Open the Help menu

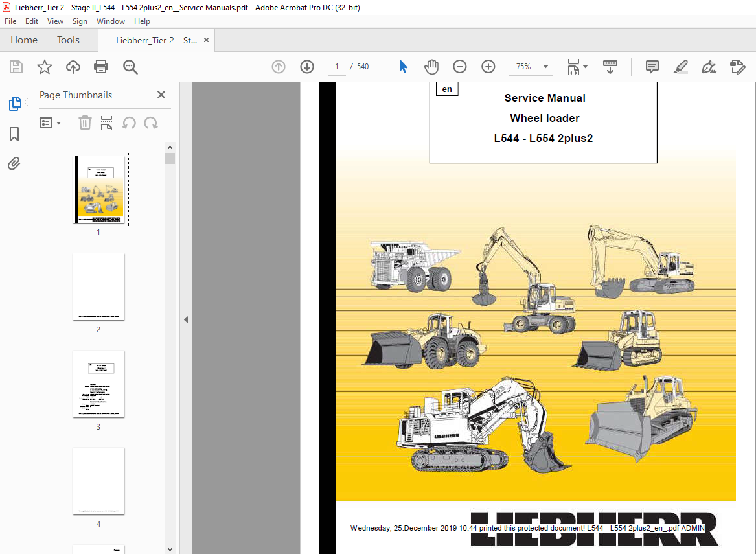(x=143, y=21)
